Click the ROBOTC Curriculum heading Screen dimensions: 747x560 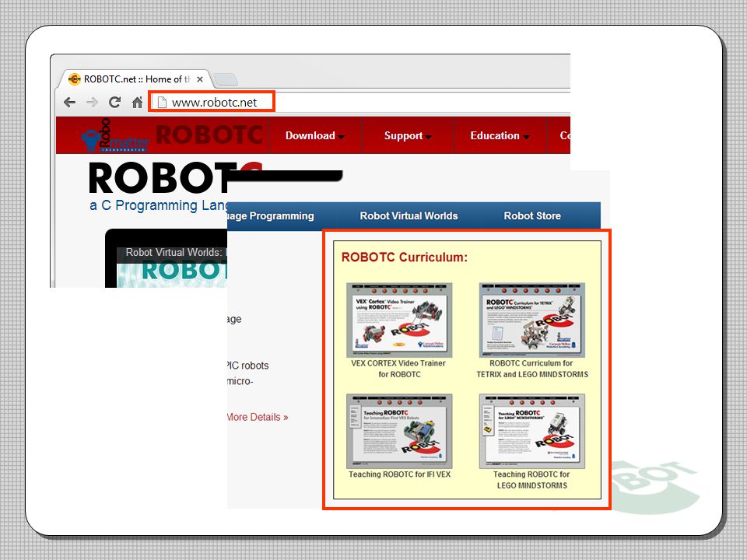(405, 257)
